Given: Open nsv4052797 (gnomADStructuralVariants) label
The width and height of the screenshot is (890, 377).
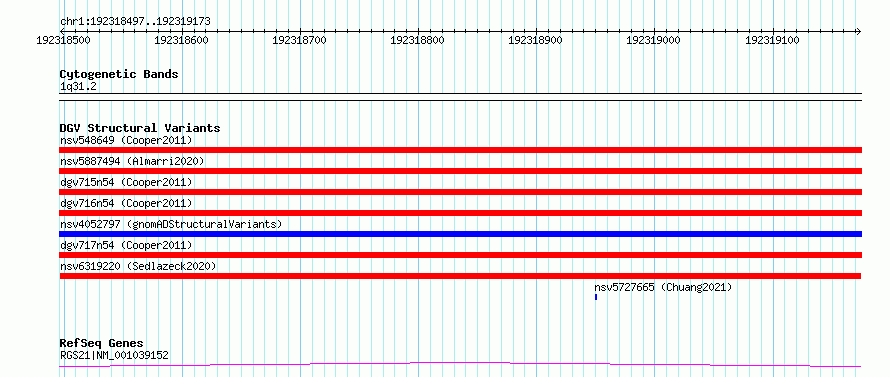Looking at the screenshot, I should point(171,224).
